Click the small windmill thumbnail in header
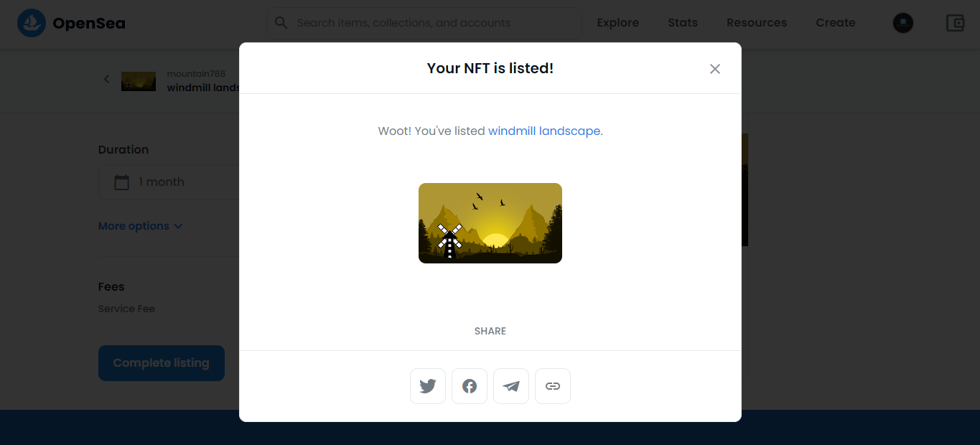 (x=139, y=81)
